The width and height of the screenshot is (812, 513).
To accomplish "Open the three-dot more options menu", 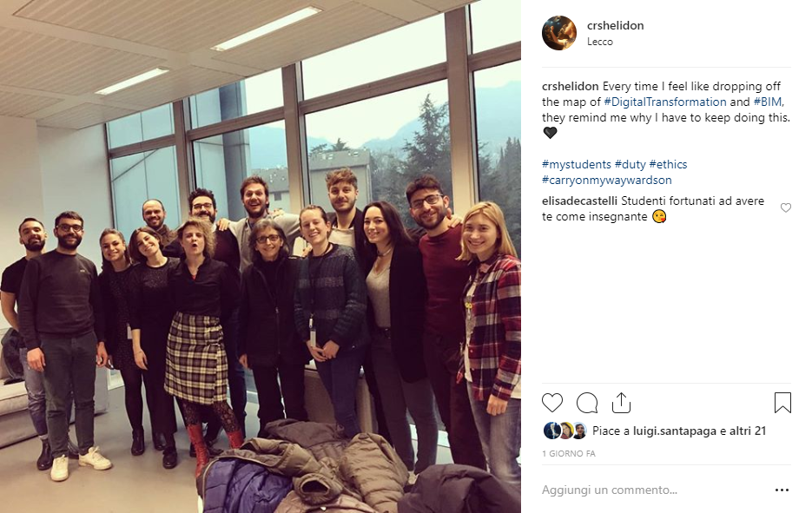I will 782,490.
